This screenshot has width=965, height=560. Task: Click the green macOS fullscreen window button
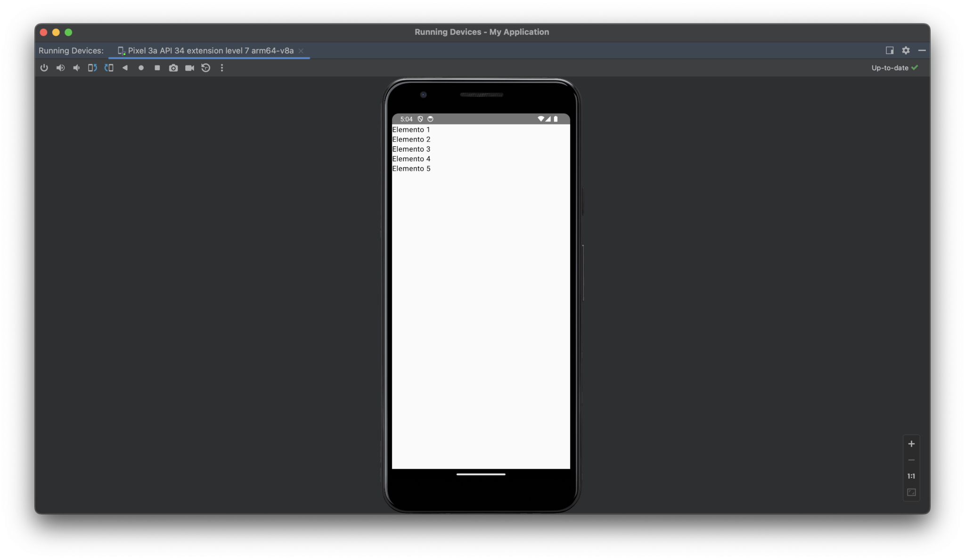pyautogui.click(x=68, y=32)
